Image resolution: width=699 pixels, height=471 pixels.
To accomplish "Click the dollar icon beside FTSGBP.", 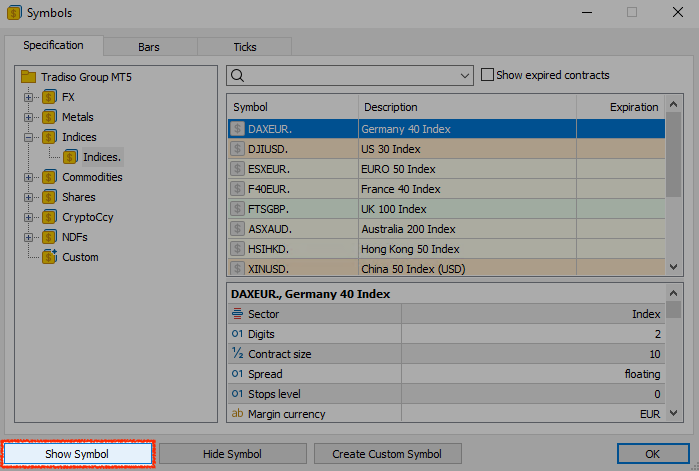I will tap(237, 209).
